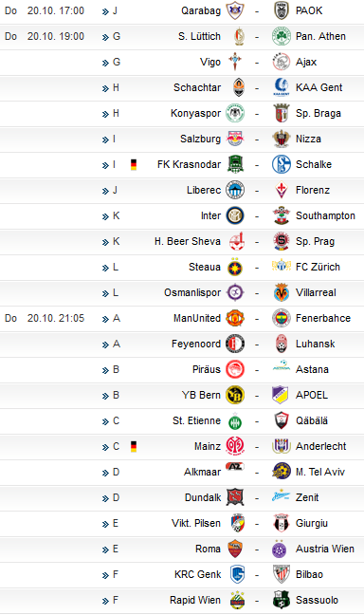Viewport: 364px width, 615px height.
Task: Click the Osmanlispor team name
Action: coord(192,292)
